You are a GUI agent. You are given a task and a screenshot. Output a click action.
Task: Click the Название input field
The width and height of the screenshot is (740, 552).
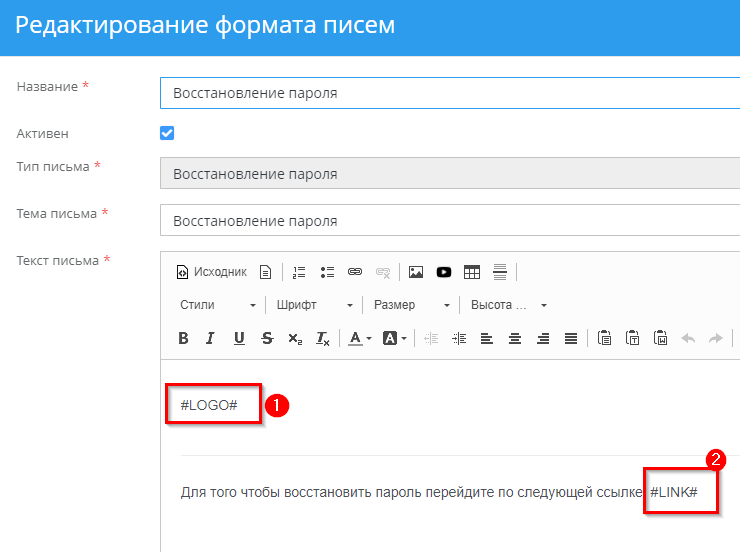coord(450,93)
